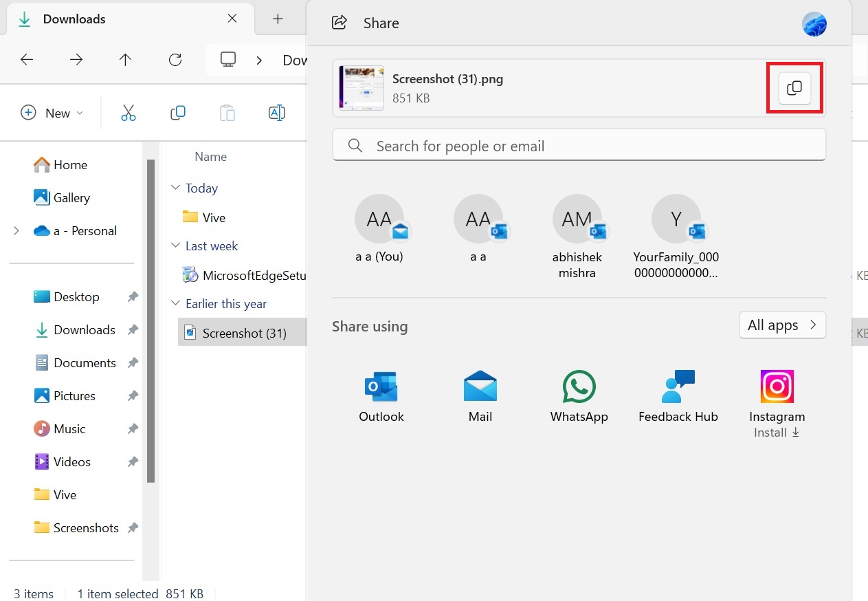Open Music quick access folder

(x=60, y=429)
